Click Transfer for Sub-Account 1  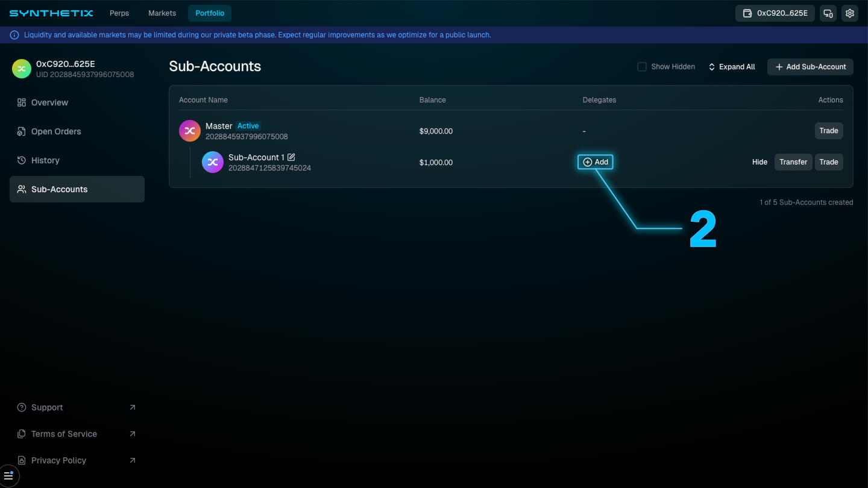pyautogui.click(x=793, y=161)
